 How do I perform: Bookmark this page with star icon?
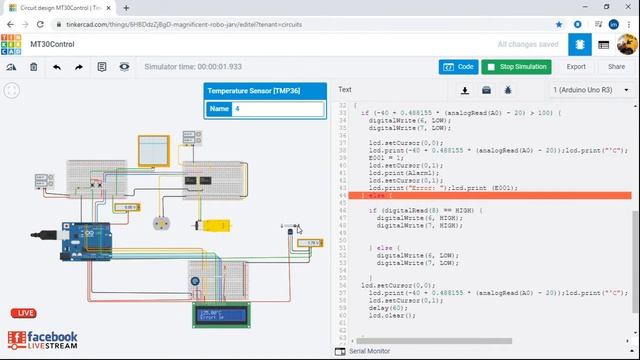[559, 24]
